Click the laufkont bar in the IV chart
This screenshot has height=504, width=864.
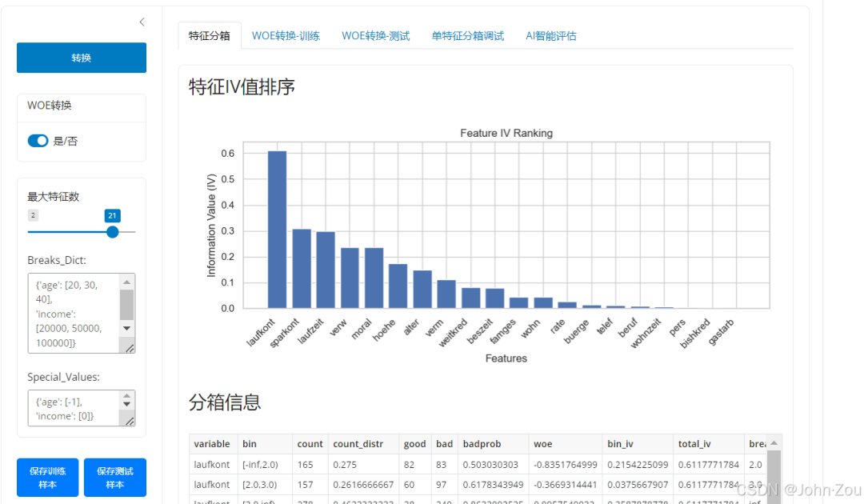pyautogui.click(x=277, y=229)
